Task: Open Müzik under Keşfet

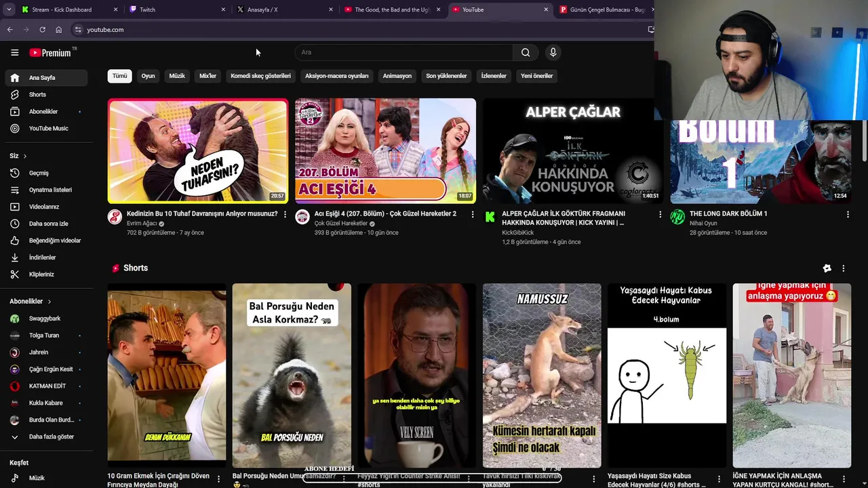Action: click(x=46, y=478)
